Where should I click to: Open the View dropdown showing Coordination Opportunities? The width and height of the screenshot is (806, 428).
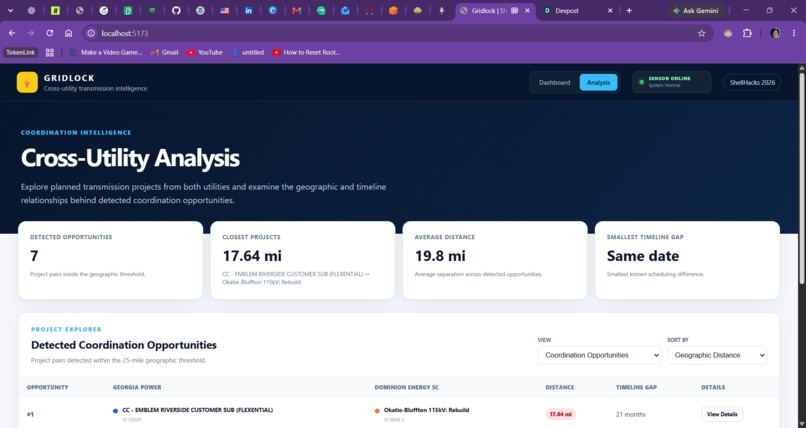pos(599,355)
